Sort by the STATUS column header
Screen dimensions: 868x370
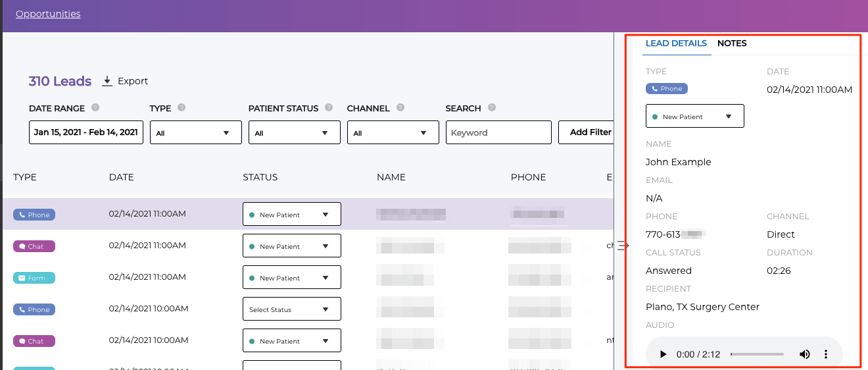(x=260, y=177)
